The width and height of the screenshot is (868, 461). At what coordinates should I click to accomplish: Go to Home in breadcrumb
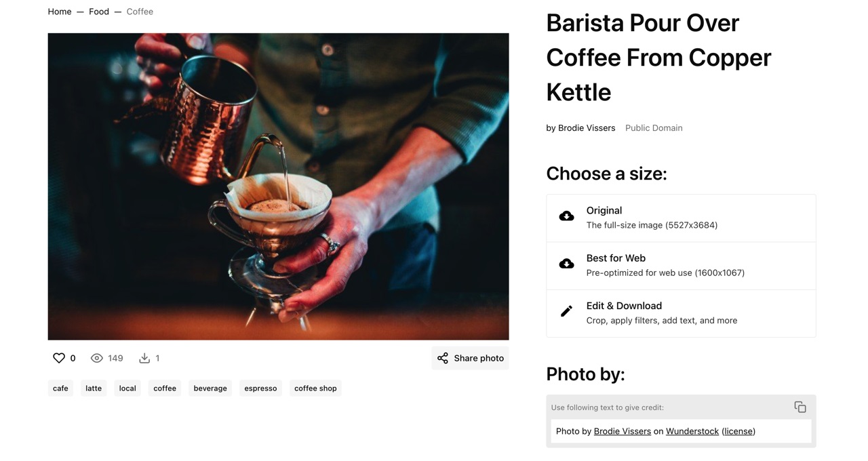(x=60, y=12)
